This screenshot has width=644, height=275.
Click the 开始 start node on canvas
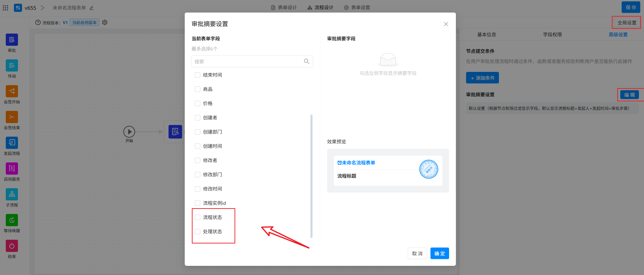[129, 132]
